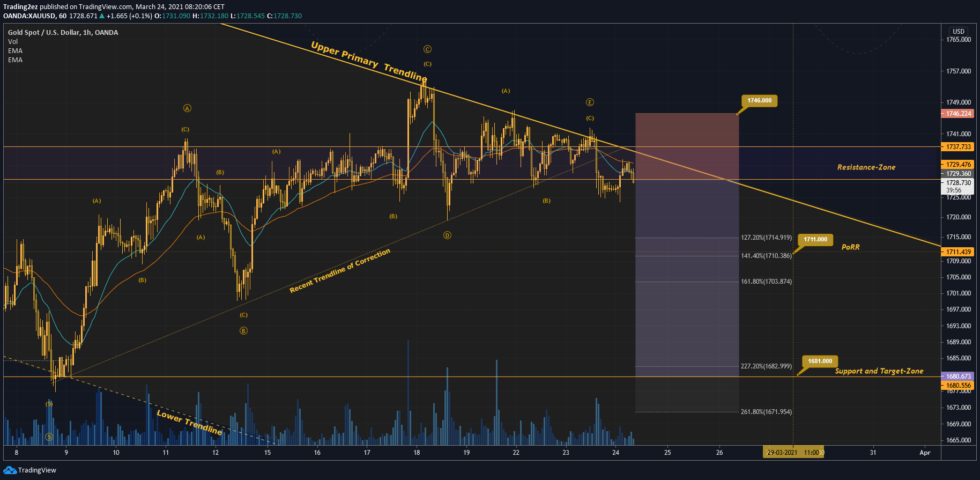The width and height of the screenshot is (980, 480).
Task: Click the 1711.439 price axis tag
Action: (957, 252)
